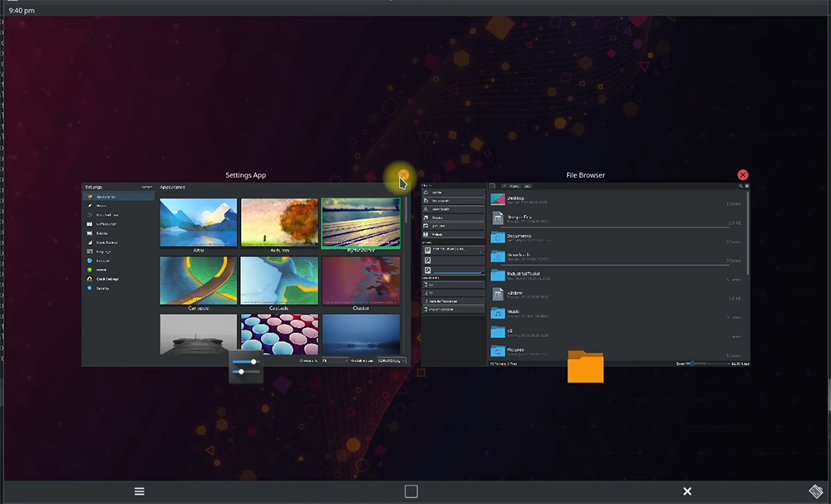
Task: Open the hamburger menu in bottom bar
Action: click(x=140, y=492)
